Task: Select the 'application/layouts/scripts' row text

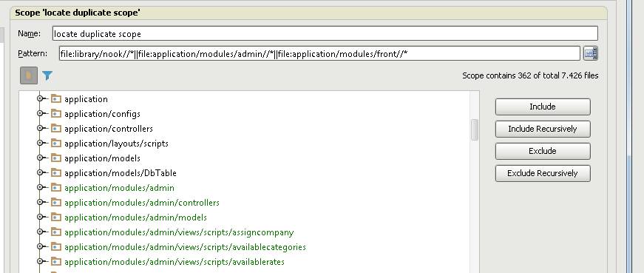Action: [x=116, y=144]
